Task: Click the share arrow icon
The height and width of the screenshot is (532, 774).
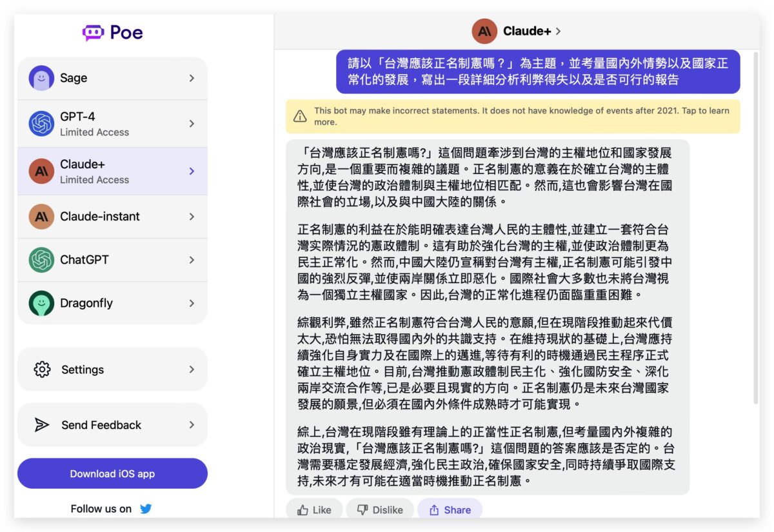Action: click(x=434, y=510)
